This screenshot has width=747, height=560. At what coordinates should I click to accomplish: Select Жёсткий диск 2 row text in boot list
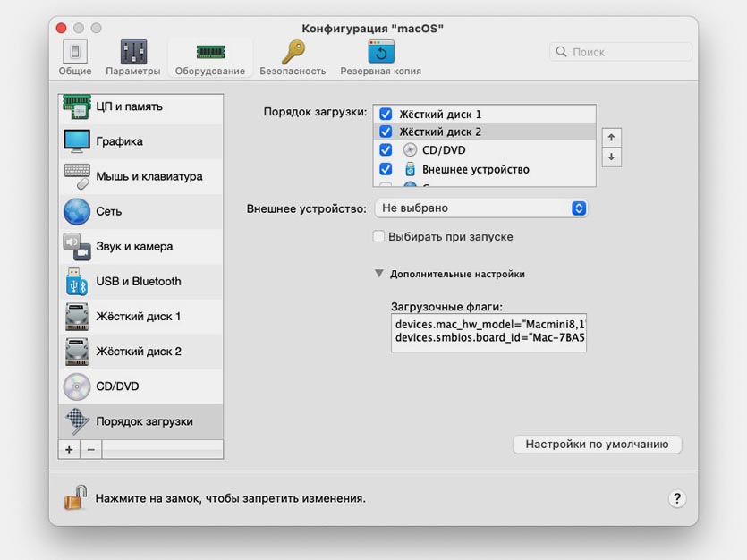[x=440, y=132]
